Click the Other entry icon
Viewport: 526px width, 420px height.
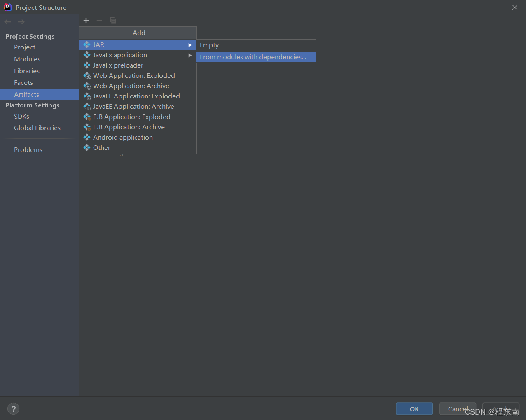point(87,147)
